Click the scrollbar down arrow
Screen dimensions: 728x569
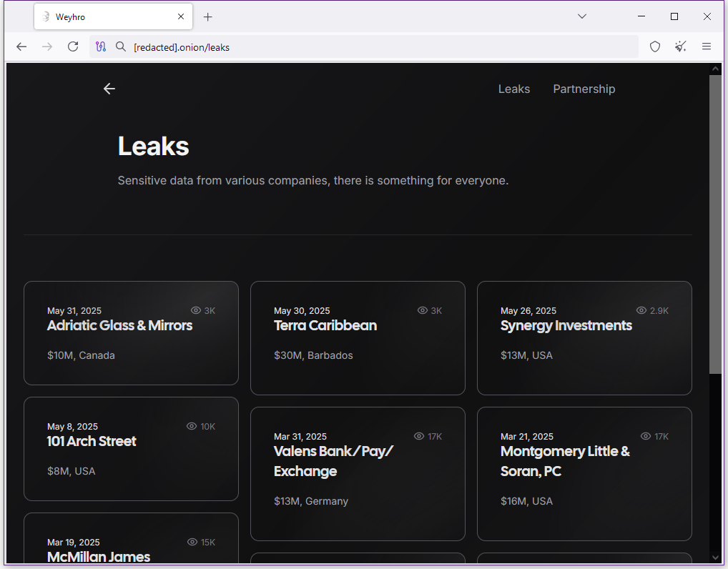pyautogui.click(x=715, y=558)
